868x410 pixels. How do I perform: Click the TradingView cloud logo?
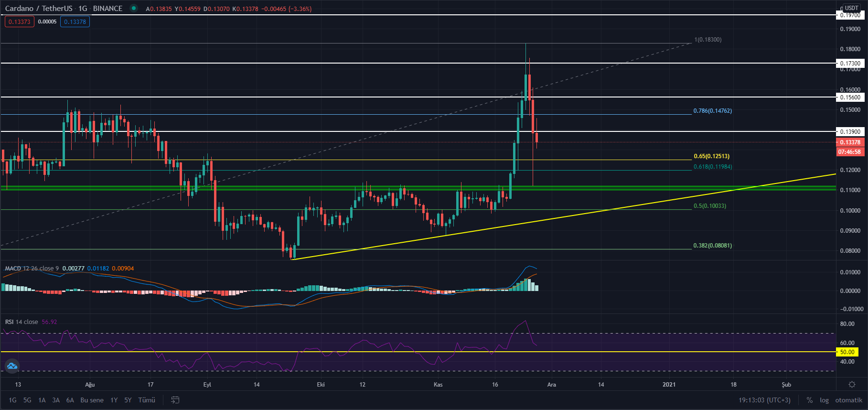(x=12, y=366)
